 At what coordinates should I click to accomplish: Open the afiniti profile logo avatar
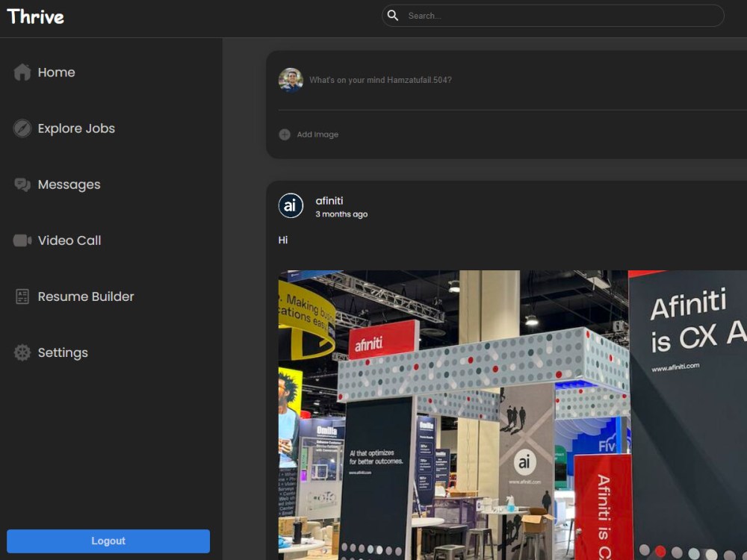click(291, 206)
